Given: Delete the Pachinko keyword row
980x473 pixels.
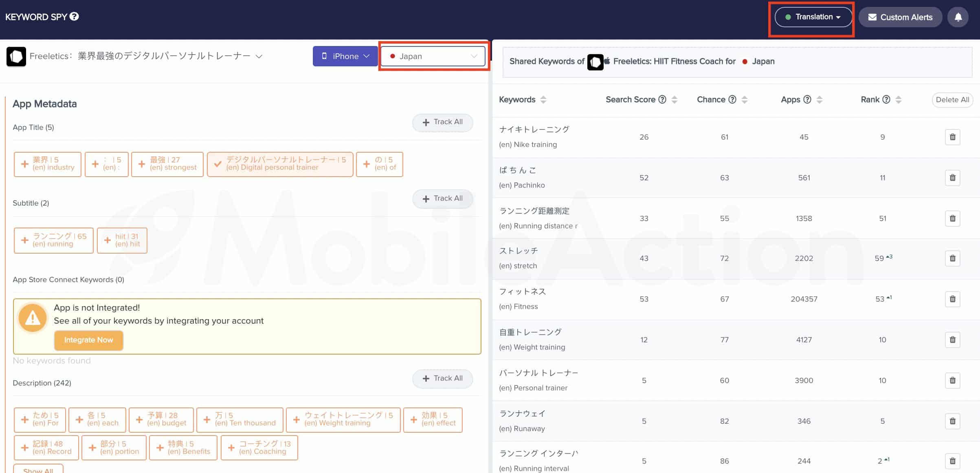Looking at the screenshot, I should pyautogui.click(x=952, y=177).
